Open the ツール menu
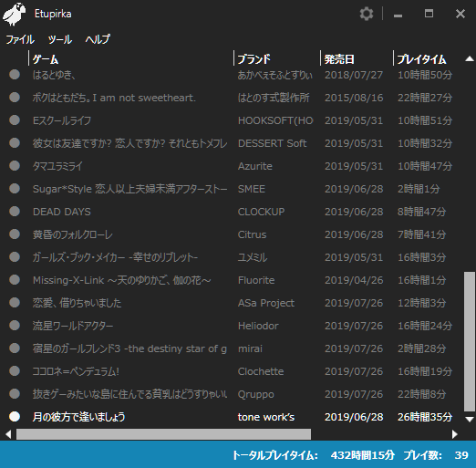This screenshot has height=468, width=476. [x=60, y=39]
